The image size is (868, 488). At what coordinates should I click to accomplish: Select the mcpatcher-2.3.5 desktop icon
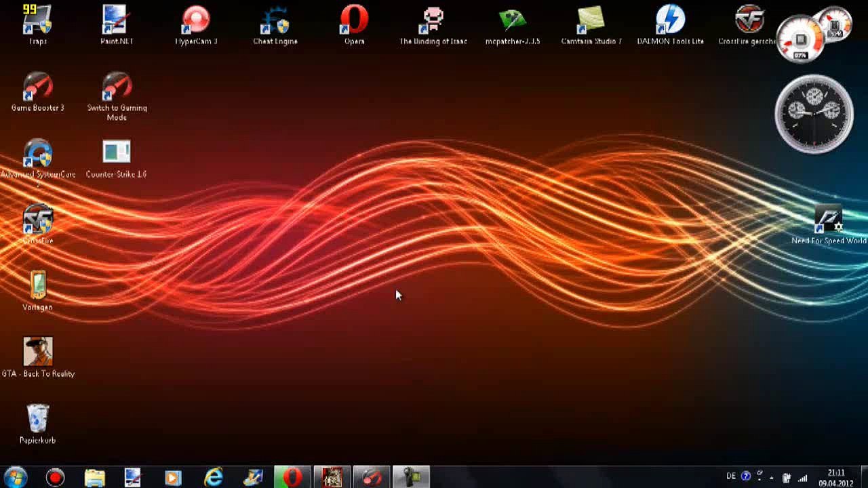513,25
